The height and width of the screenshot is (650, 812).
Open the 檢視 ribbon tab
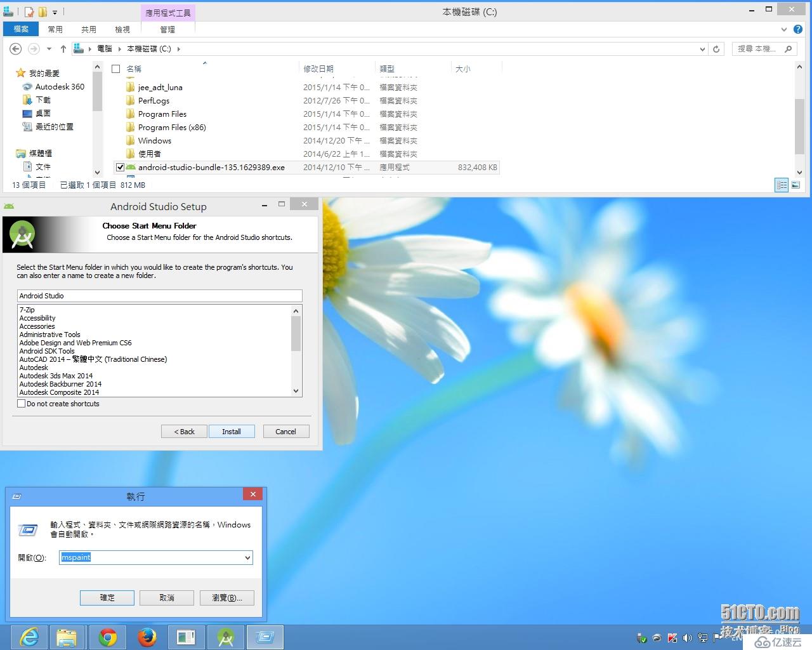pos(122,29)
